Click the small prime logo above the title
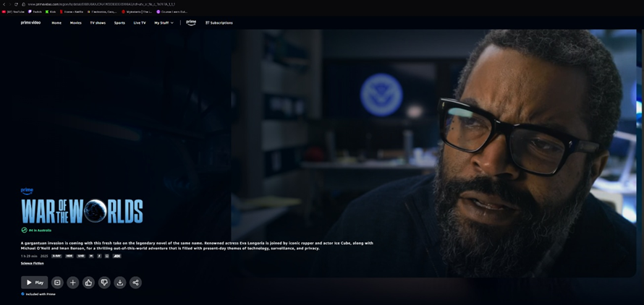644x305 pixels. coord(27,192)
